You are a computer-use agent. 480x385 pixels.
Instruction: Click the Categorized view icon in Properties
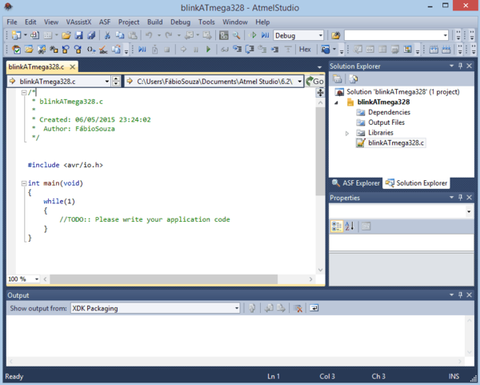[337, 226]
